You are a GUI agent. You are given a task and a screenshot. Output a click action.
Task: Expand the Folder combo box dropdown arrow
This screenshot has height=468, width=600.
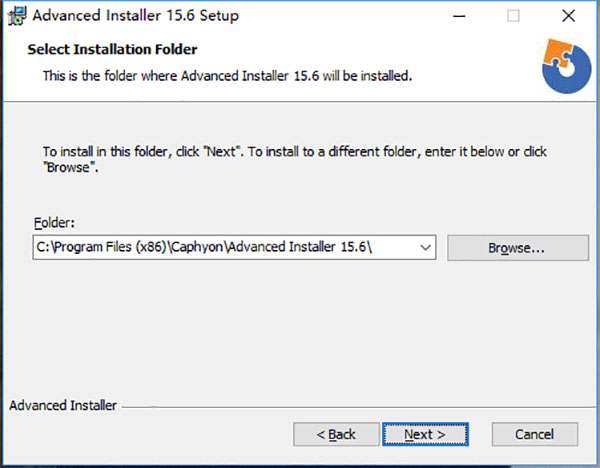(x=426, y=248)
